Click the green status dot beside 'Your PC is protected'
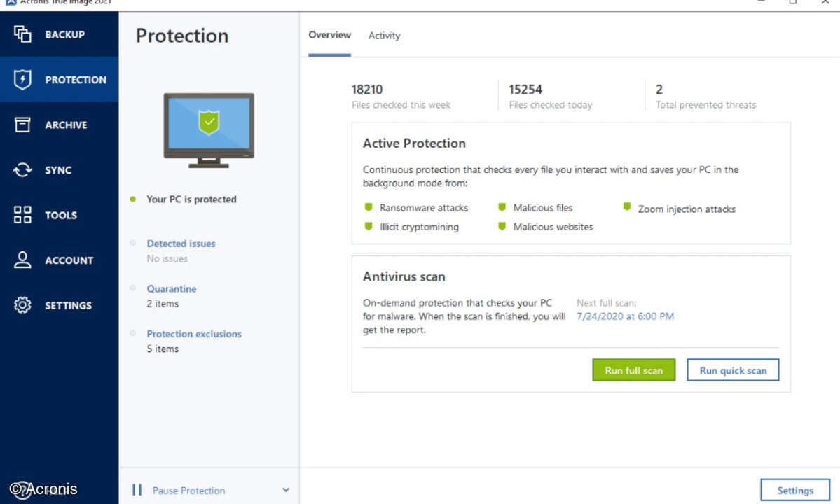840x504 pixels. (132, 199)
